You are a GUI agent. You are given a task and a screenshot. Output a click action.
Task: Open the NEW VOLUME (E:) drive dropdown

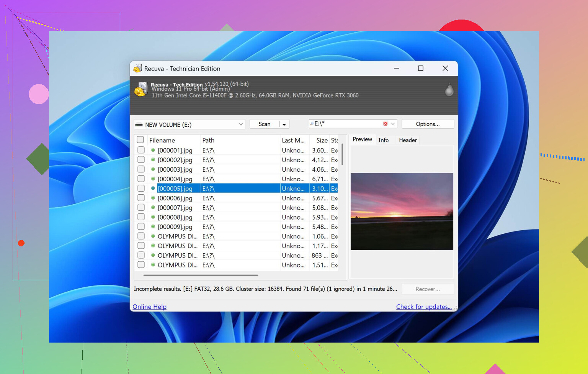[241, 125]
